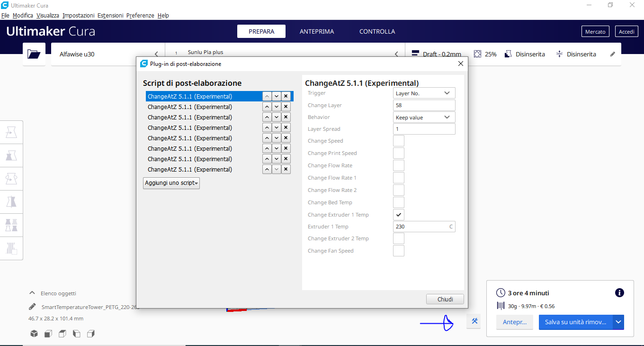Screen dimensions: 644x346
Task: Remove the highlighted ChangeAtZ script
Action: coord(286,96)
